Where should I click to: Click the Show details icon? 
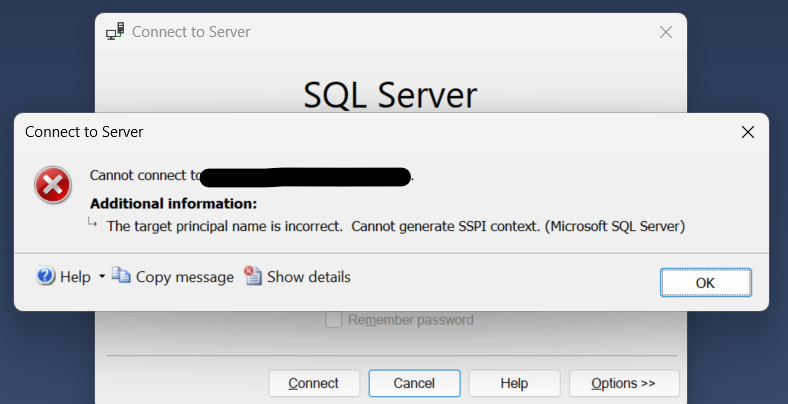pyautogui.click(x=253, y=275)
